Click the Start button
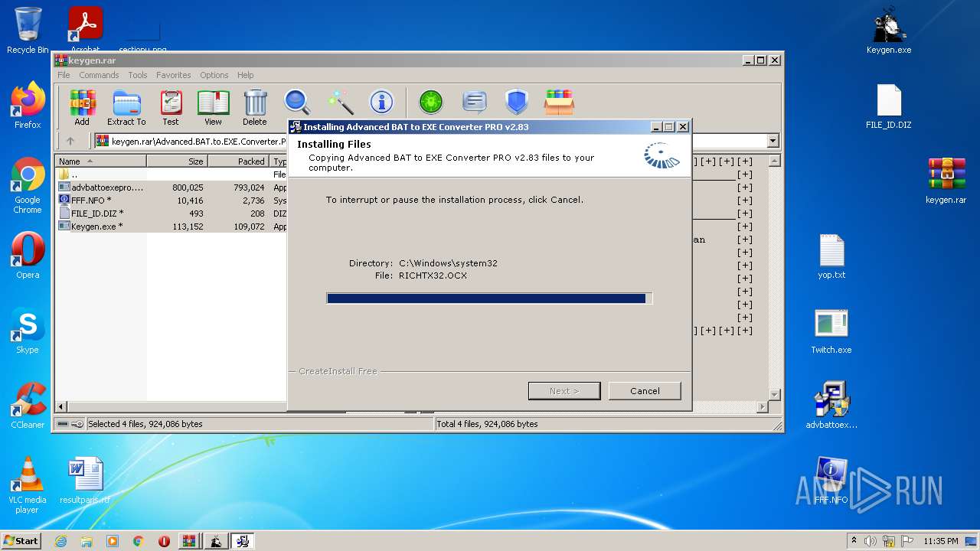The width and height of the screenshot is (980, 551). 21,541
